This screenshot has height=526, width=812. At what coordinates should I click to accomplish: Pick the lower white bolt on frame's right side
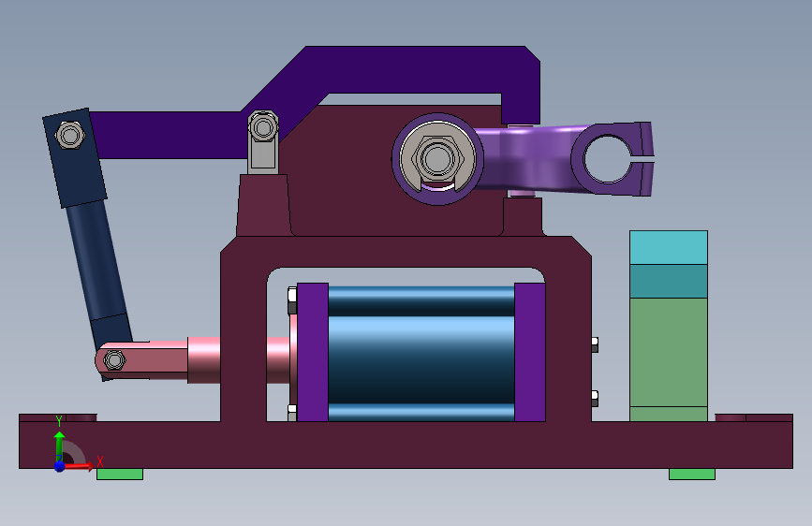(x=595, y=398)
